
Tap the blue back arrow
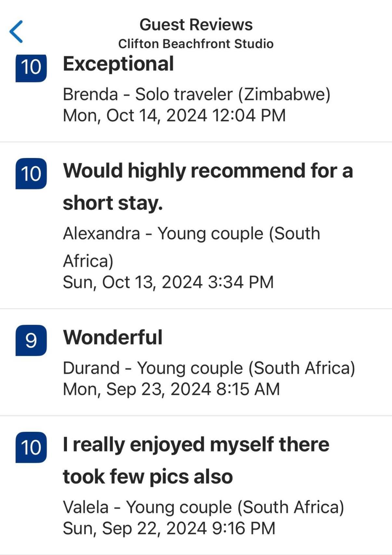16,32
